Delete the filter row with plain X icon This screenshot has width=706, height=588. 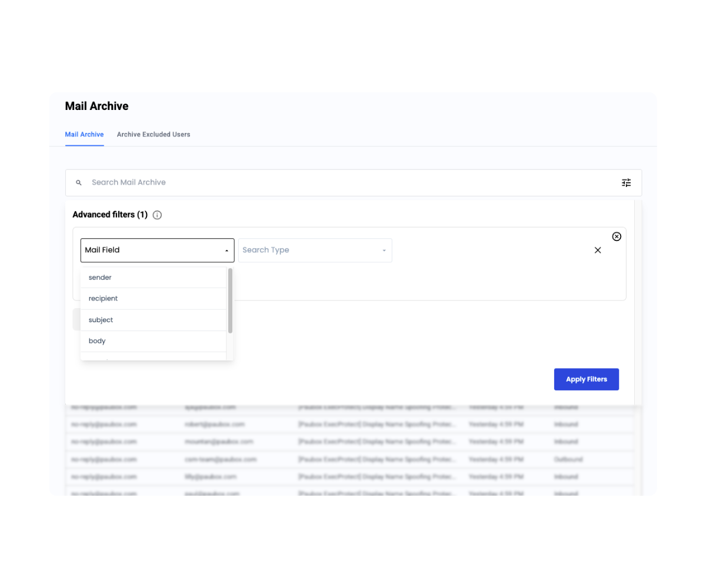[598, 250]
